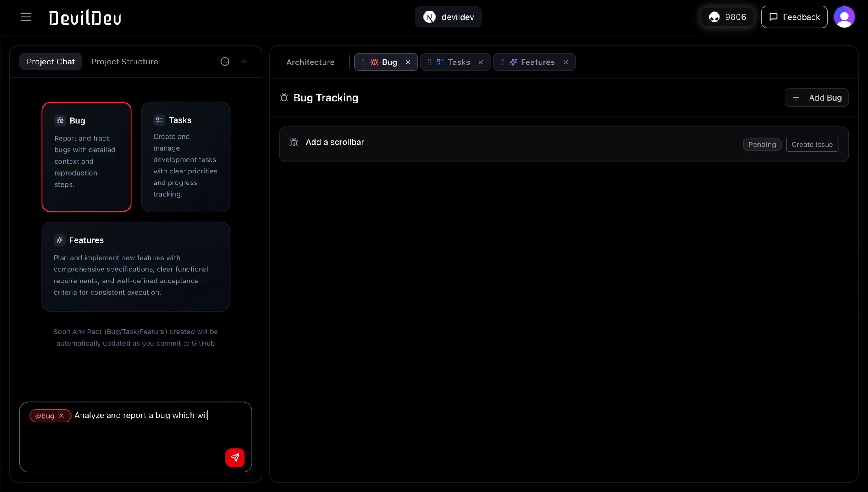Open the Architecture tab
868x492 pixels.
[310, 62]
